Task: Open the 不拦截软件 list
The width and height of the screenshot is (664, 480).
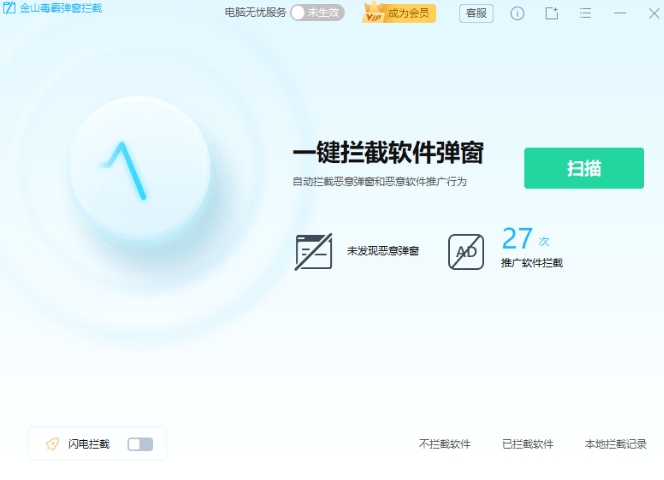Action: click(x=445, y=444)
